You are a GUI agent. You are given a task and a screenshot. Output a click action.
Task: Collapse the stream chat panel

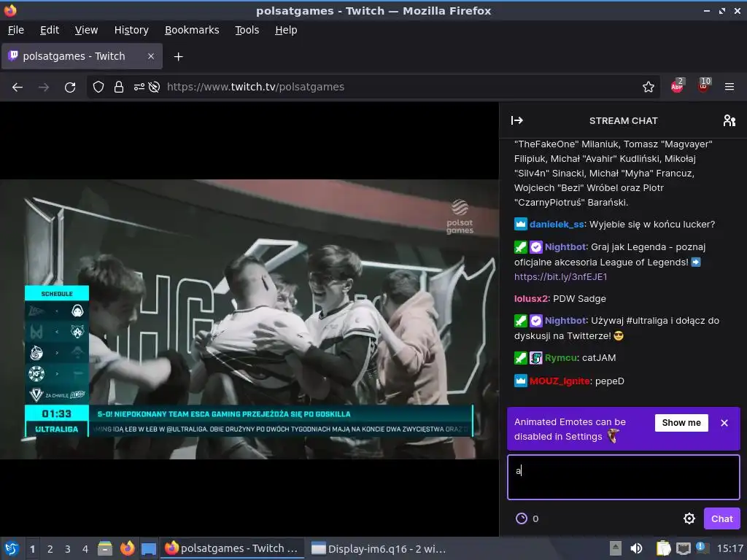[517, 120]
